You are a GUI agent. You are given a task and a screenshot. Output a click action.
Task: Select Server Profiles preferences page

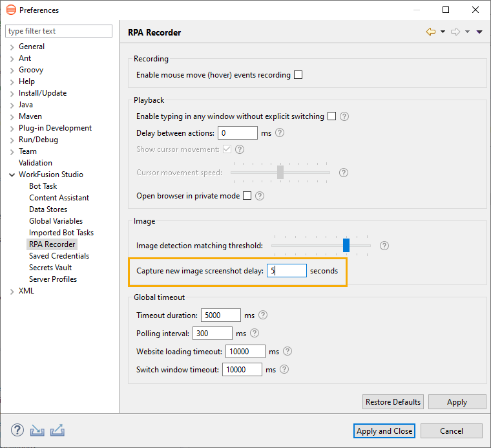[53, 279]
